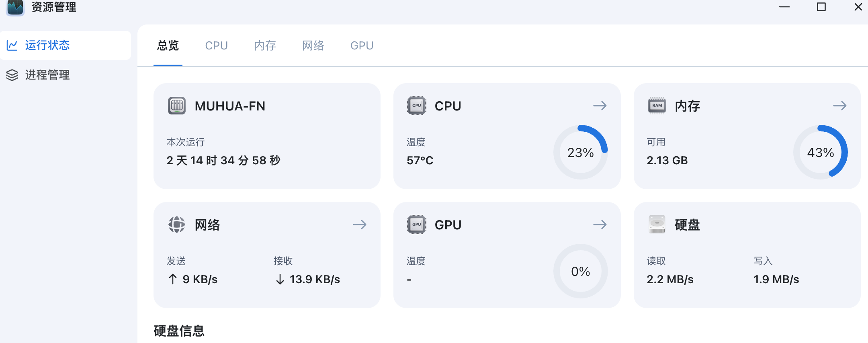868x343 pixels.
Task: Open GPU details via the card arrow
Action: (x=600, y=225)
